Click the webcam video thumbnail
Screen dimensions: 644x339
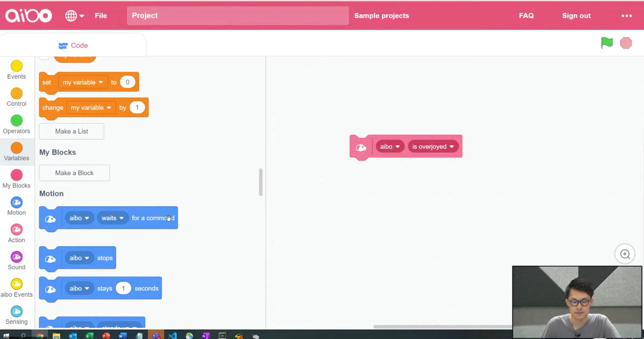[x=577, y=302]
